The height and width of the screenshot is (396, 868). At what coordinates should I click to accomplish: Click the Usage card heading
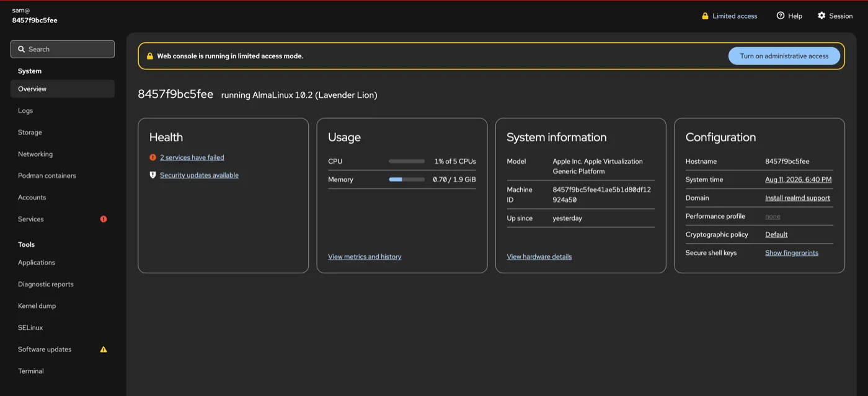pyautogui.click(x=344, y=137)
